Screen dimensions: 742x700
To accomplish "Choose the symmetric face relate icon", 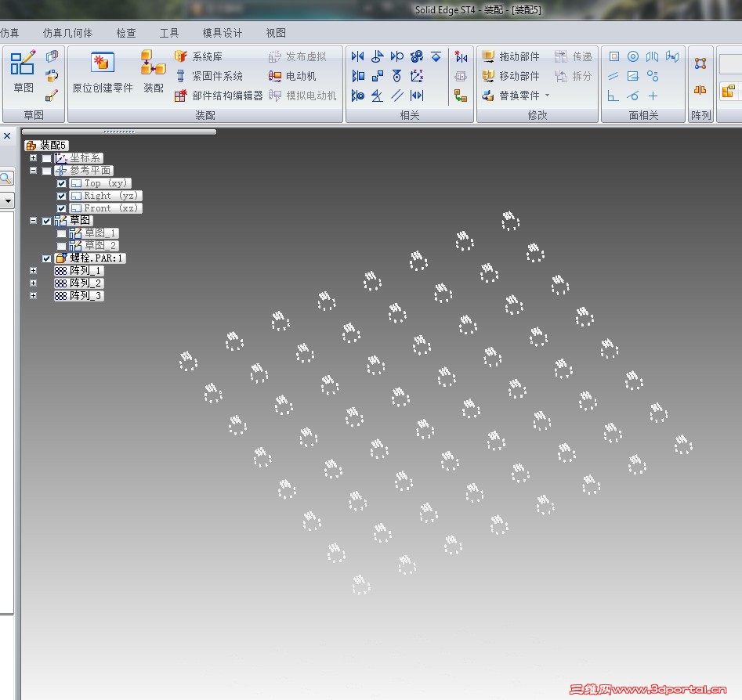I will pos(652,56).
